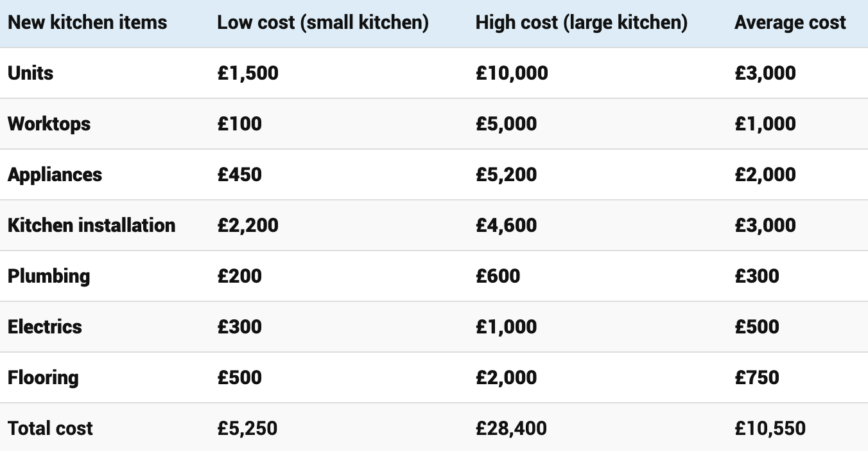The image size is (868, 451).
Task: Select the 'Units' row label
Action: point(31,73)
